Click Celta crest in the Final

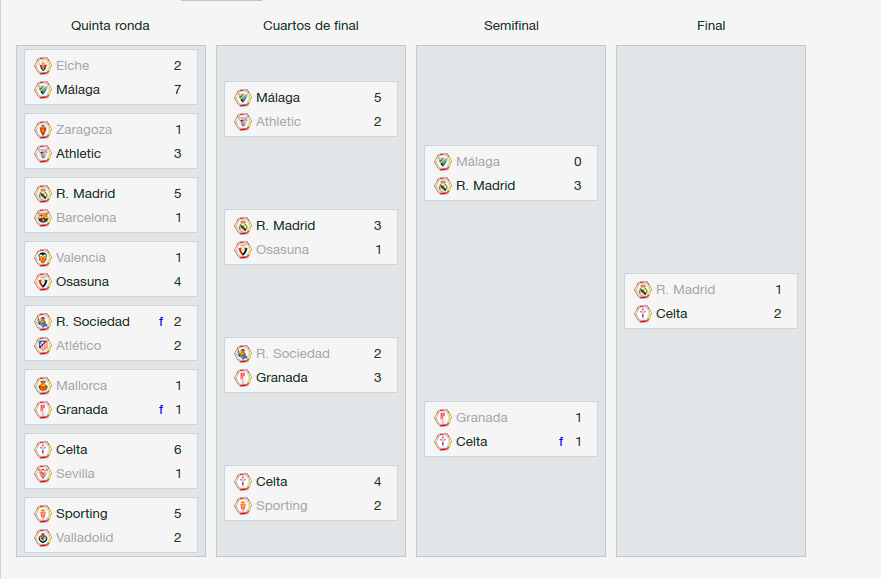(643, 313)
